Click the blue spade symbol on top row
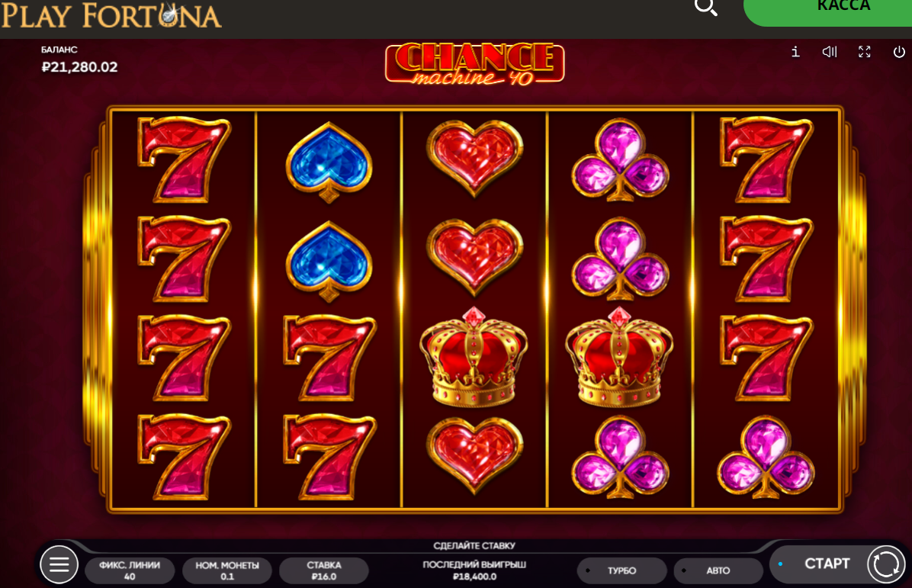 [x=329, y=161]
